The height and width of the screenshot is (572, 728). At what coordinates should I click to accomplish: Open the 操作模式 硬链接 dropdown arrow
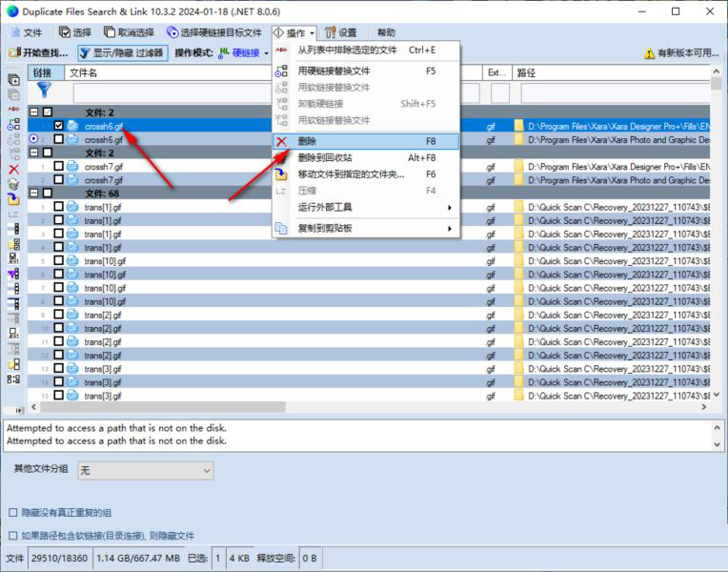(267, 53)
